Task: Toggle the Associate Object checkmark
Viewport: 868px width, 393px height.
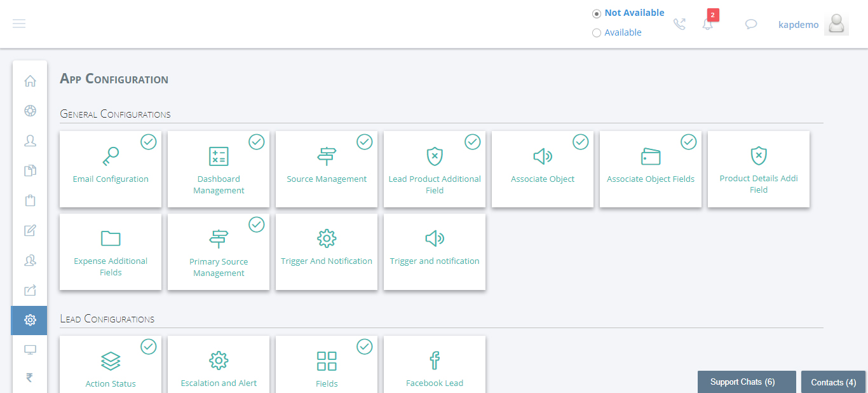Action: click(581, 142)
